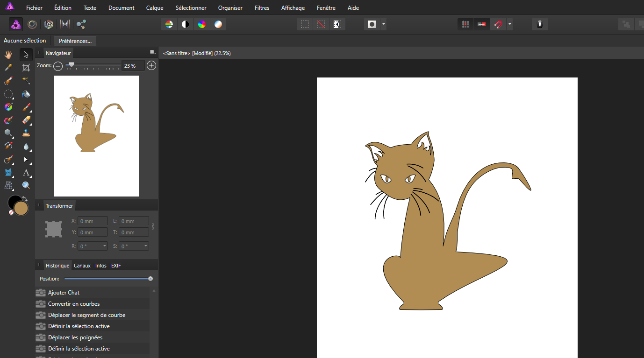This screenshot has height=358, width=644.
Task: Expand the snapping options dropdown arrow
Action: pyautogui.click(x=509, y=24)
